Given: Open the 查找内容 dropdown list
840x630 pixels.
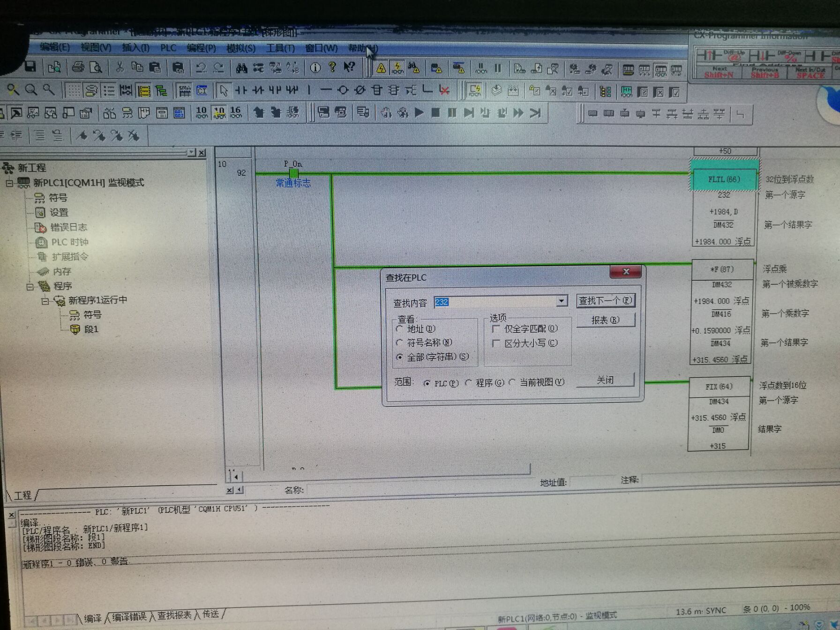Looking at the screenshot, I should pyautogui.click(x=561, y=301).
